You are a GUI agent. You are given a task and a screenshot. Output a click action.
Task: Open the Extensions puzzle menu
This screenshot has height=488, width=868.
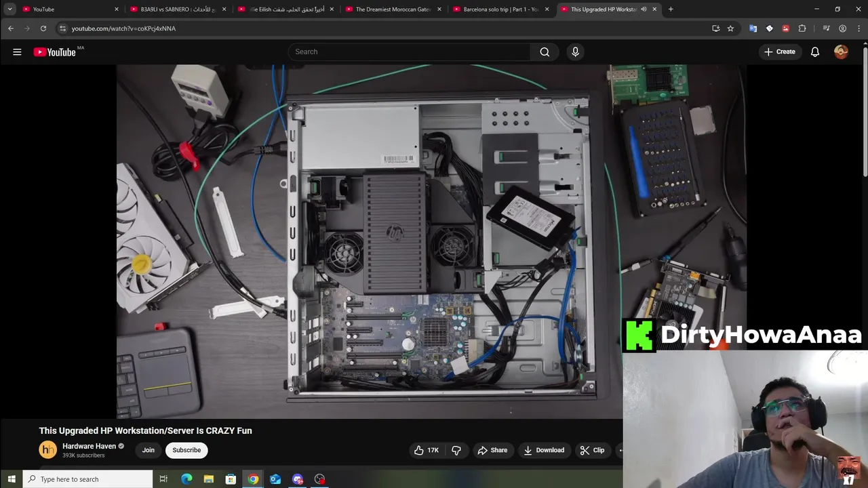point(802,28)
